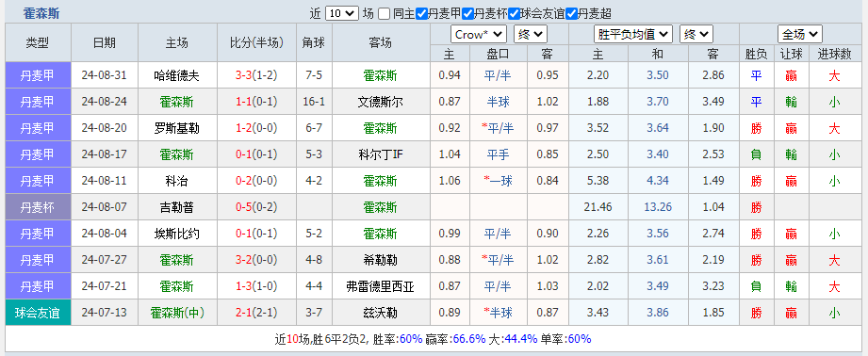868x356 pixels.
Task: Click the 平手 handicap value
Action: click(499, 154)
